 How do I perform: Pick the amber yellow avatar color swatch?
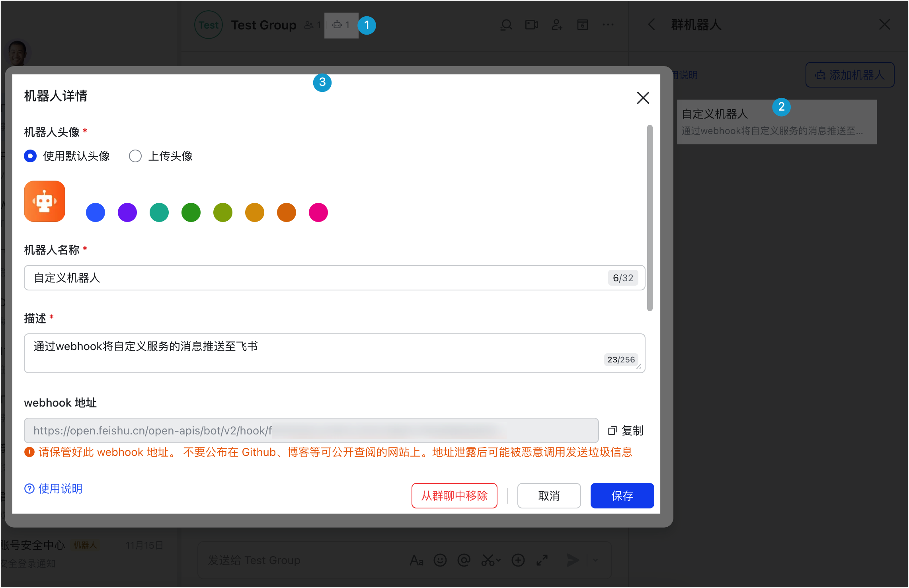tap(255, 212)
